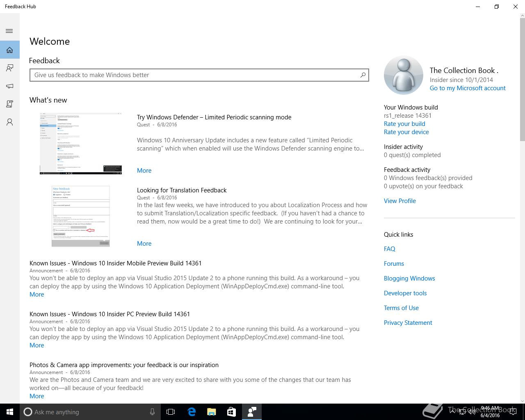This screenshot has height=420, width=525.
Task: Click the user avatar picture
Action: tap(404, 75)
